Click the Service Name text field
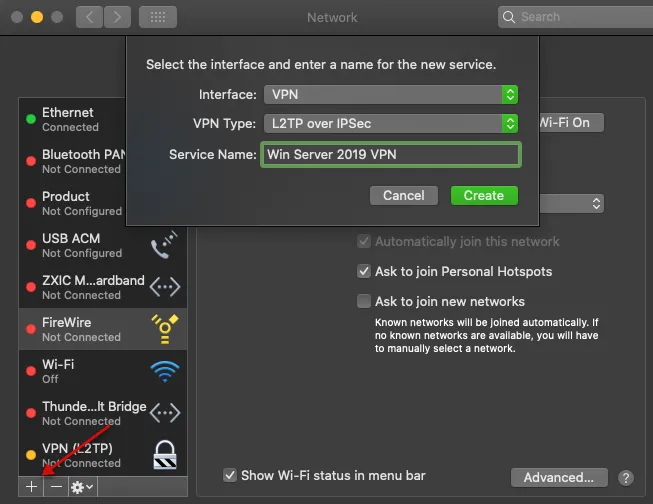The image size is (653, 504). (x=391, y=155)
